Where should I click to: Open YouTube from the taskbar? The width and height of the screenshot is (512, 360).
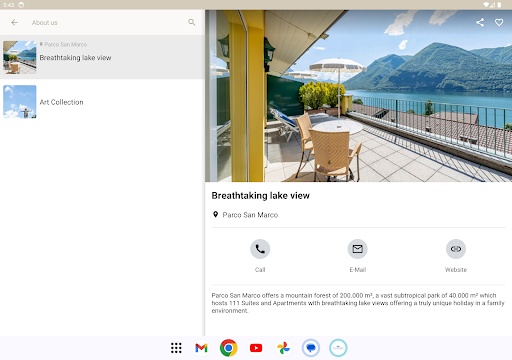[256, 348]
